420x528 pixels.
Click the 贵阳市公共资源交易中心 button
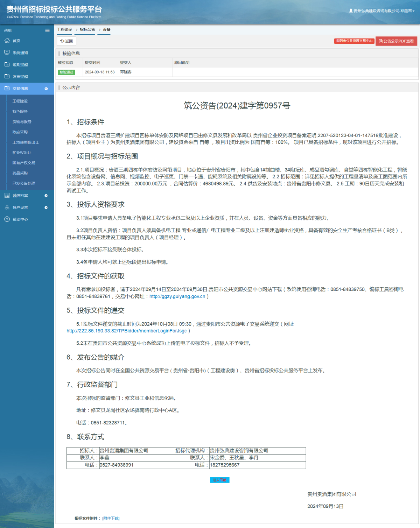[354, 41]
